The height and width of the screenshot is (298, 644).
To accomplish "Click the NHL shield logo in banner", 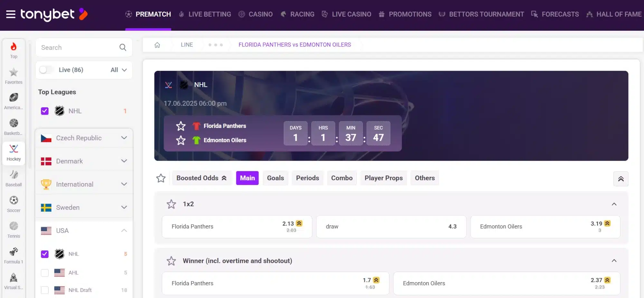I will (184, 85).
